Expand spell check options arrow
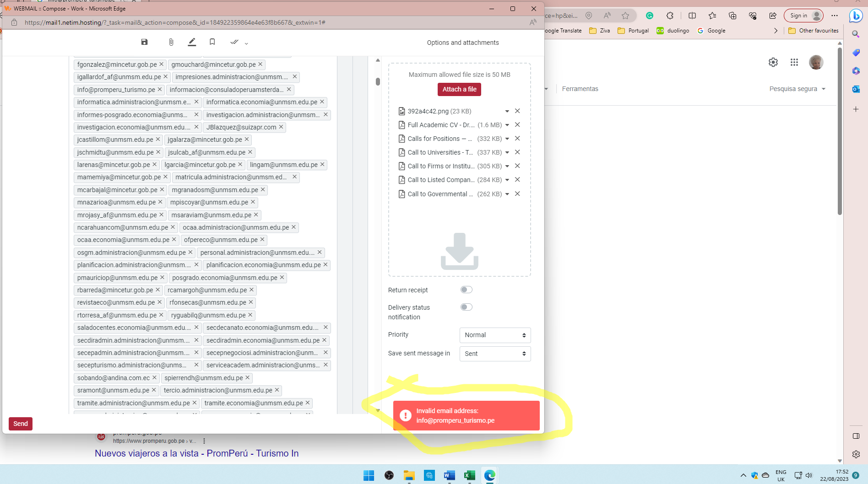This screenshot has width=868, height=484. 246,43
